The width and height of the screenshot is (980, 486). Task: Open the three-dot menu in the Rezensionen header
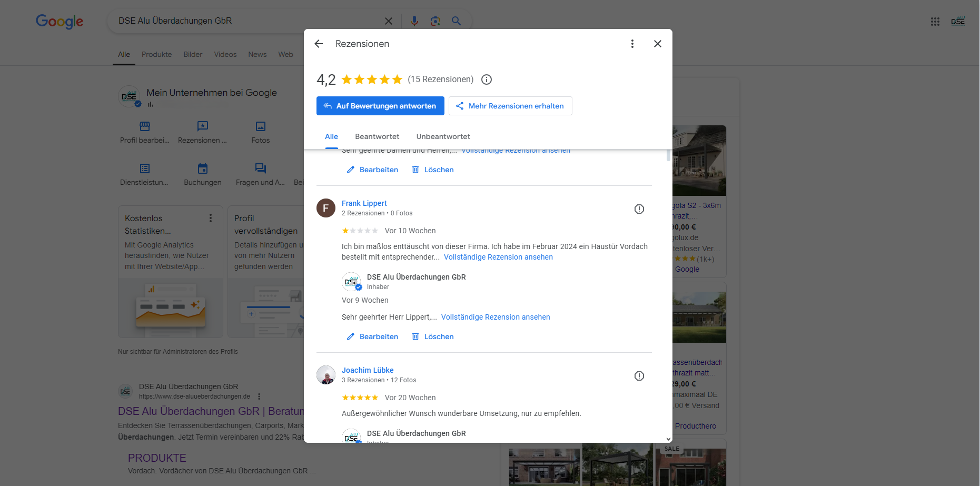(x=632, y=44)
